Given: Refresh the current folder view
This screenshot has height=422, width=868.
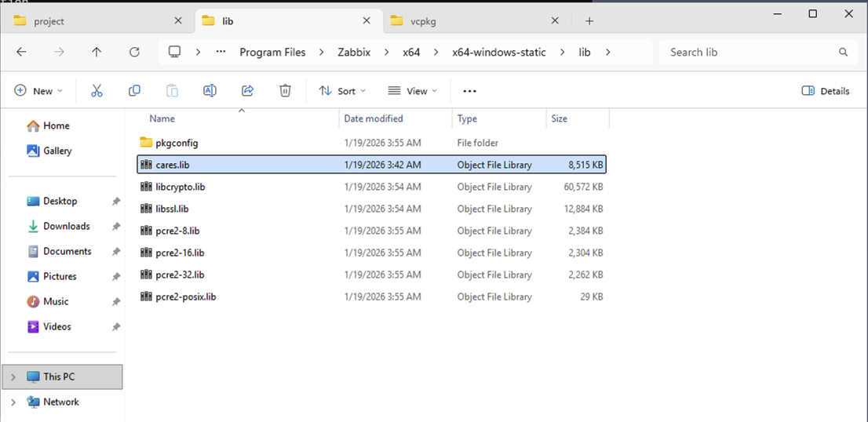Looking at the screenshot, I should coord(134,53).
